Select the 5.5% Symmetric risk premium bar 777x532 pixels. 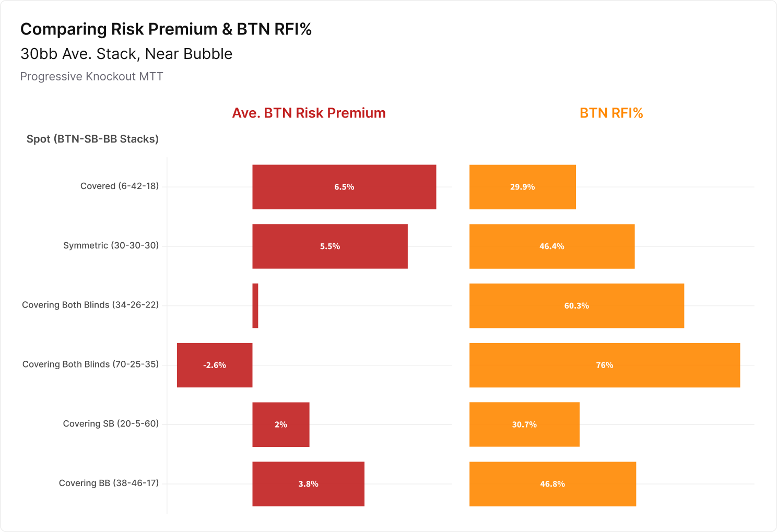click(330, 246)
